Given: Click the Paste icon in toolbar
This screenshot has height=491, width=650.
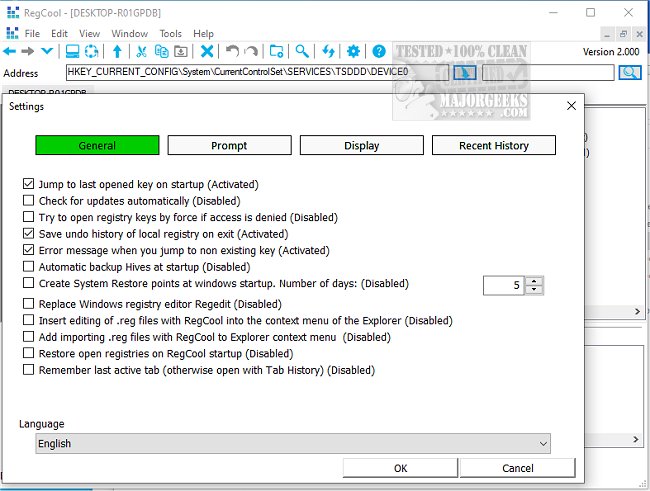Looking at the screenshot, I should pyautogui.click(x=181, y=51).
